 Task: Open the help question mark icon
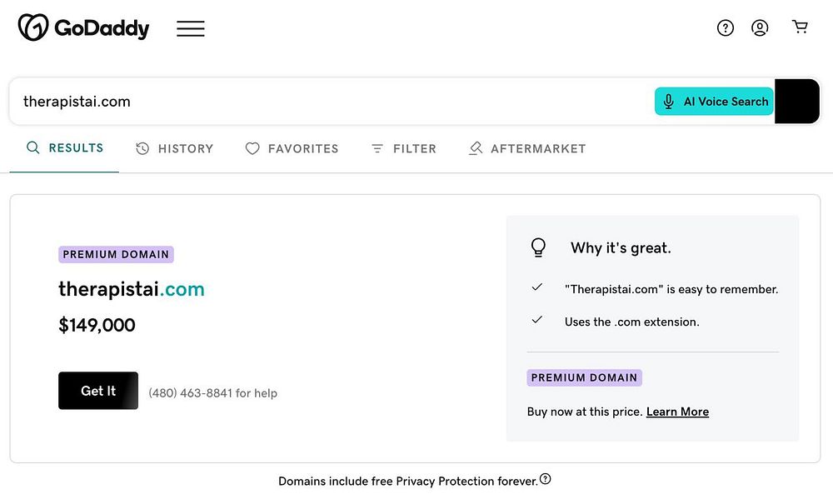coord(726,28)
